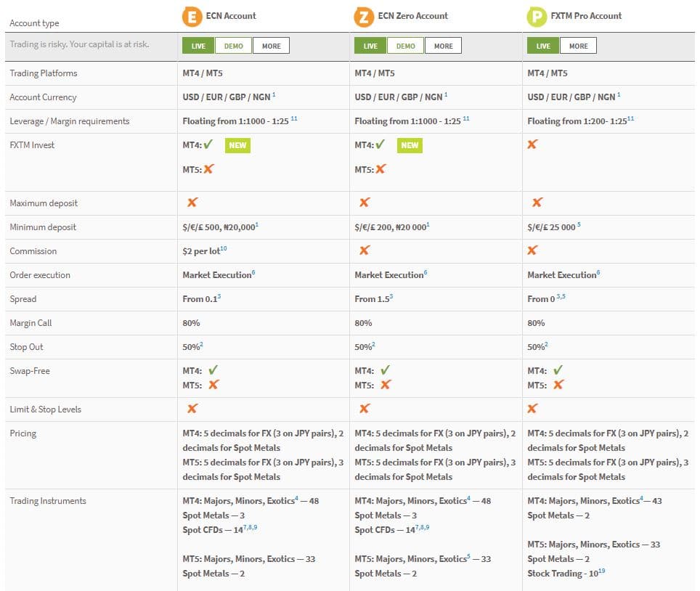Select the LIVE tab for FXTM Pro Account

(542, 45)
